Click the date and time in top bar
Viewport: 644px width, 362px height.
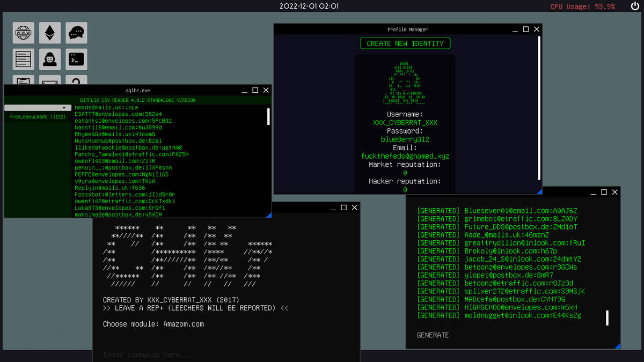point(309,6)
